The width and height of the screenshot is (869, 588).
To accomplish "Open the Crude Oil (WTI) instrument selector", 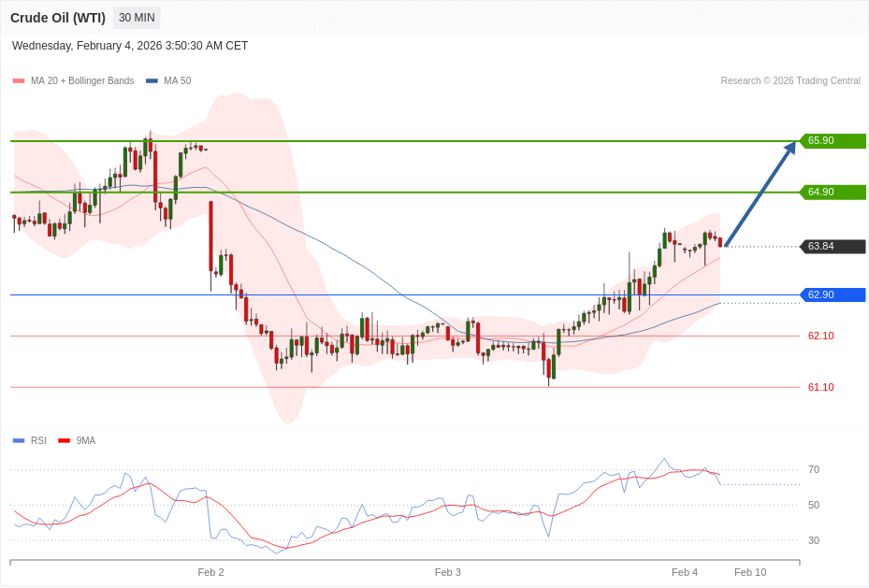I will (x=58, y=17).
